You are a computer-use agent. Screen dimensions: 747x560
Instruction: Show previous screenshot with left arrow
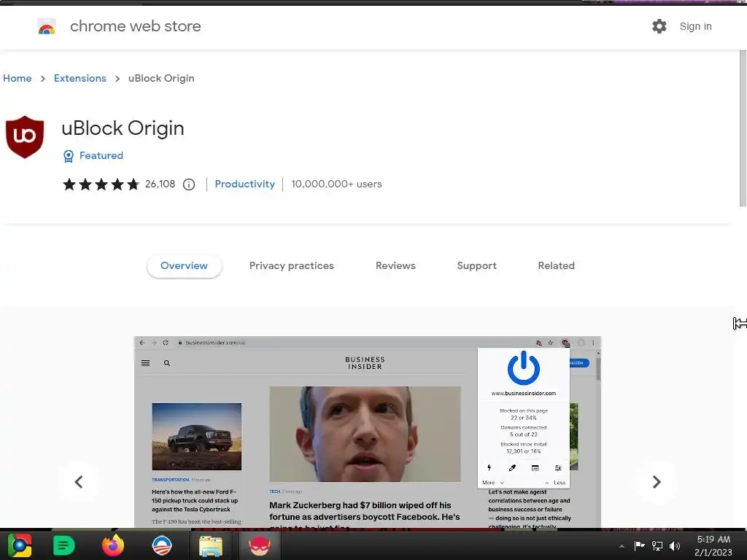(79, 482)
